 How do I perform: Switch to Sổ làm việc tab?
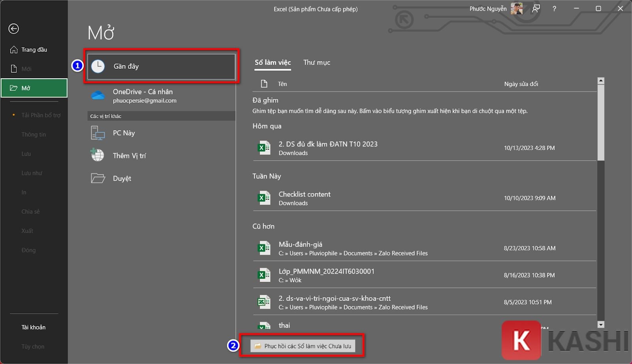(x=273, y=62)
